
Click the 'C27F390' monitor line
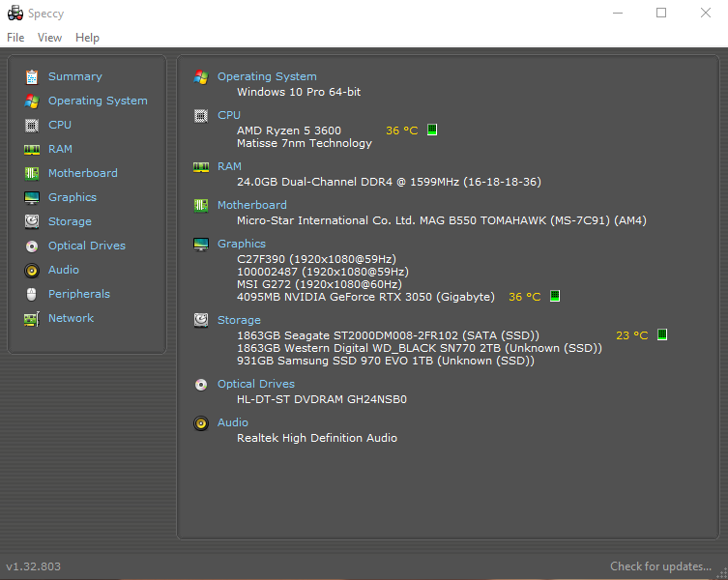click(317, 259)
